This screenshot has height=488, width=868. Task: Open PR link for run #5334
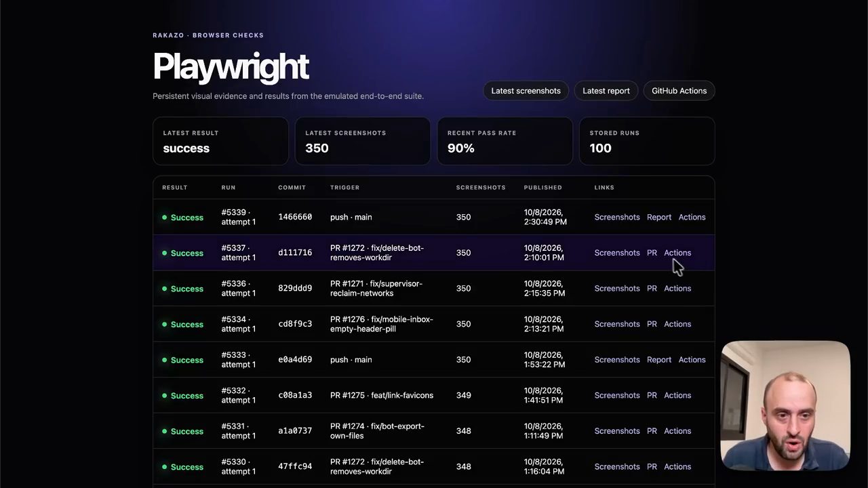pyautogui.click(x=652, y=324)
